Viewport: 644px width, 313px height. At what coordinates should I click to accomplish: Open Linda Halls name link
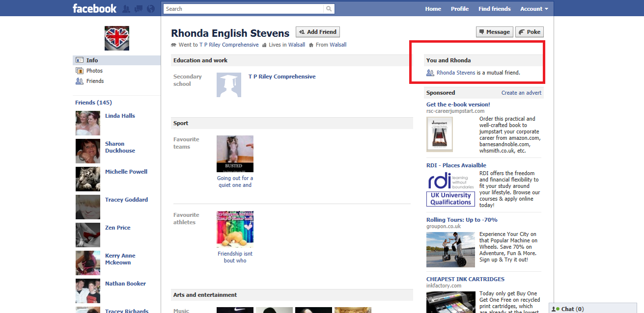click(120, 116)
